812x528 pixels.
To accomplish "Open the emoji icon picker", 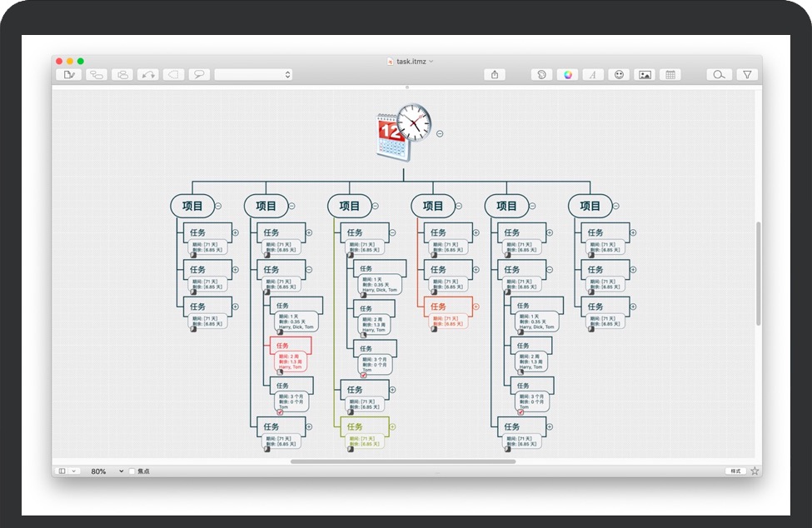I will point(619,75).
